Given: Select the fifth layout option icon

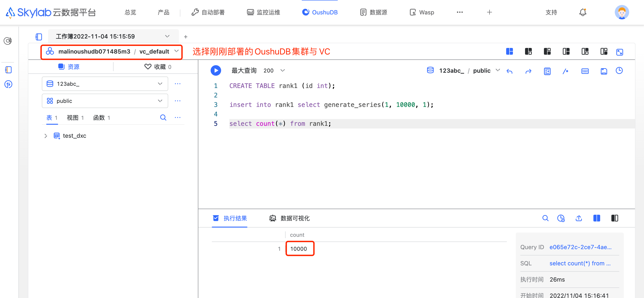Looking at the screenshot, I should coord(585,51).
